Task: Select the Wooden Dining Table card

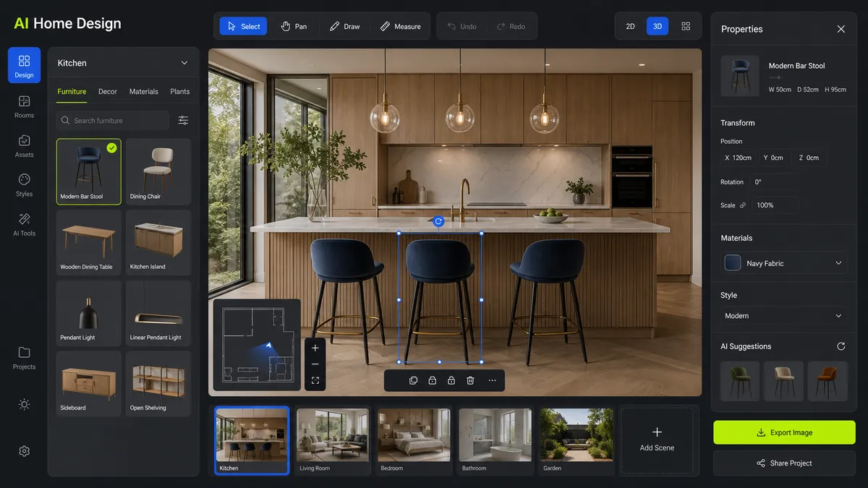Action: pyautogui.click(x=89, y=242)
